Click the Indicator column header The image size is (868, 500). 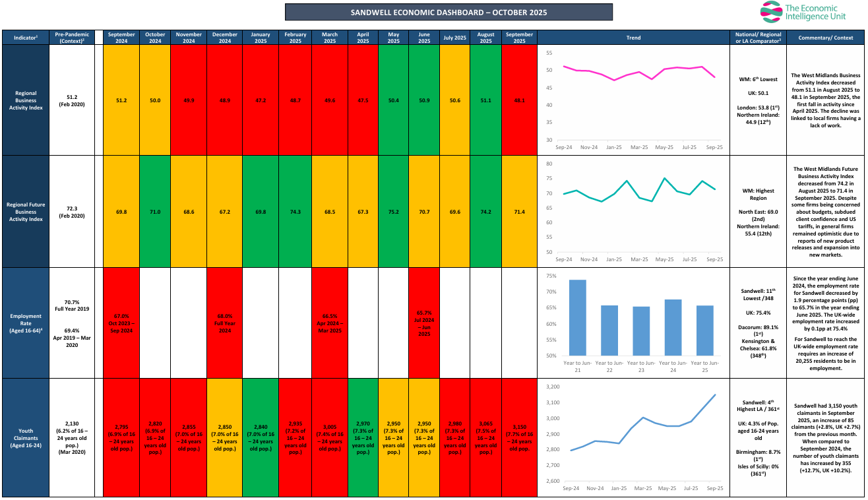point(25,38)
